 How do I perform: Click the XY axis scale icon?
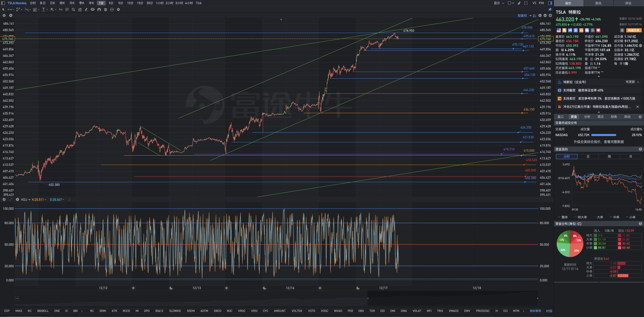coord(535,15)
